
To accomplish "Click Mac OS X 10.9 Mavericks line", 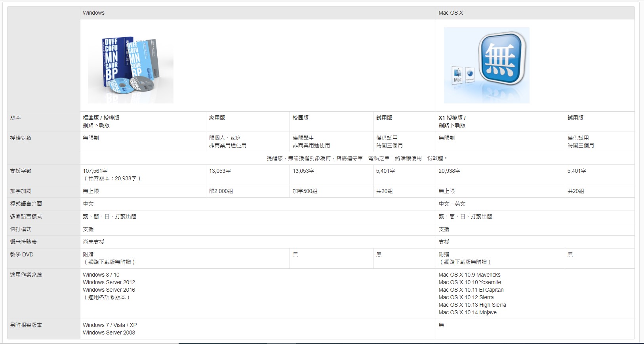I will click(x=469, y=275).
